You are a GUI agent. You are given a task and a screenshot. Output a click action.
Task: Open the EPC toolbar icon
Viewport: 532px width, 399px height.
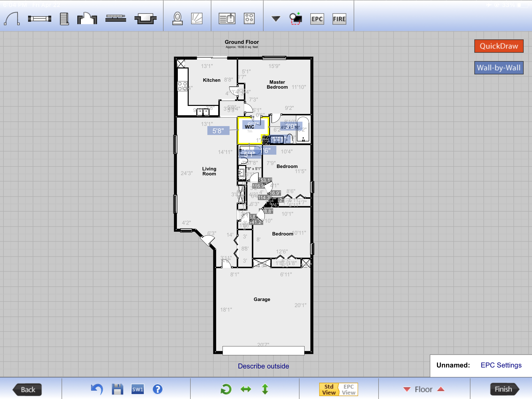click(317, 19)
